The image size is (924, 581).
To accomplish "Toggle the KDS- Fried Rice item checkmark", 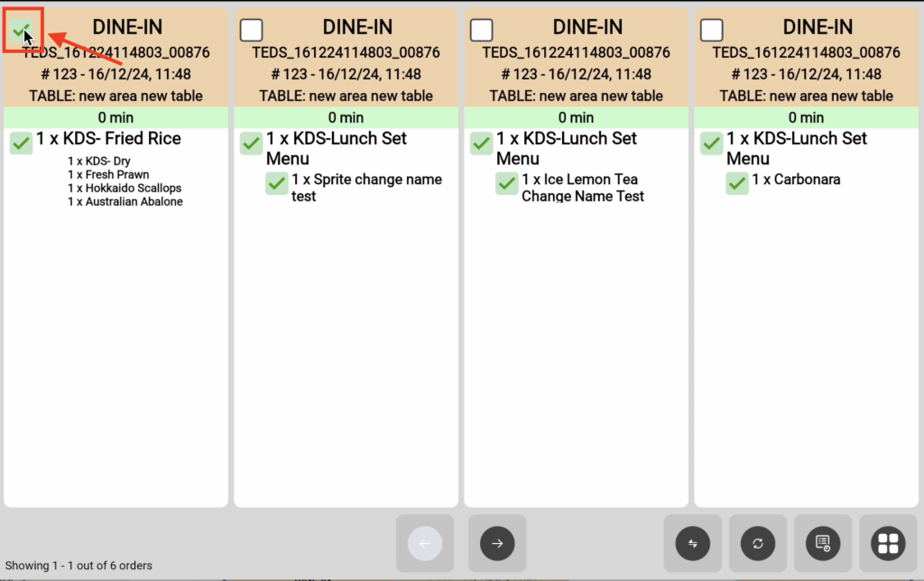I will pos(22,143).
